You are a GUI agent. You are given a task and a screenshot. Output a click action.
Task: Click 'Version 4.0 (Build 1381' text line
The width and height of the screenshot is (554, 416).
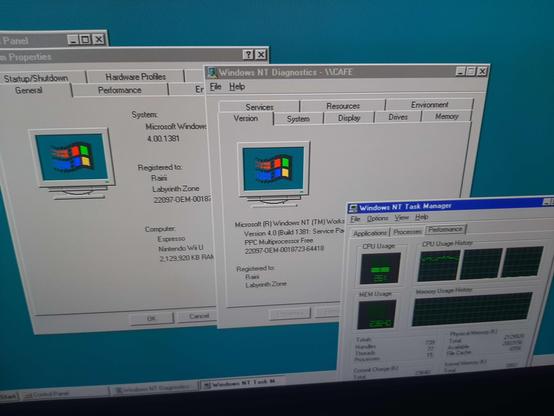[x=294, y=233]
